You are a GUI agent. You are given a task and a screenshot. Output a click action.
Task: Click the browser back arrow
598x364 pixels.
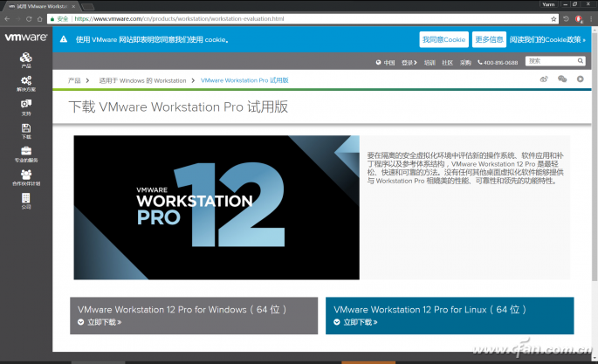point(7,18)
